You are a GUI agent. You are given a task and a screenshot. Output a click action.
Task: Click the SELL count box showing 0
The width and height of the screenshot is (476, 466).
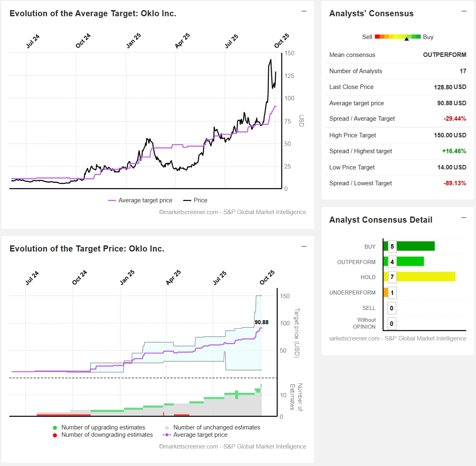coord(392,308)
